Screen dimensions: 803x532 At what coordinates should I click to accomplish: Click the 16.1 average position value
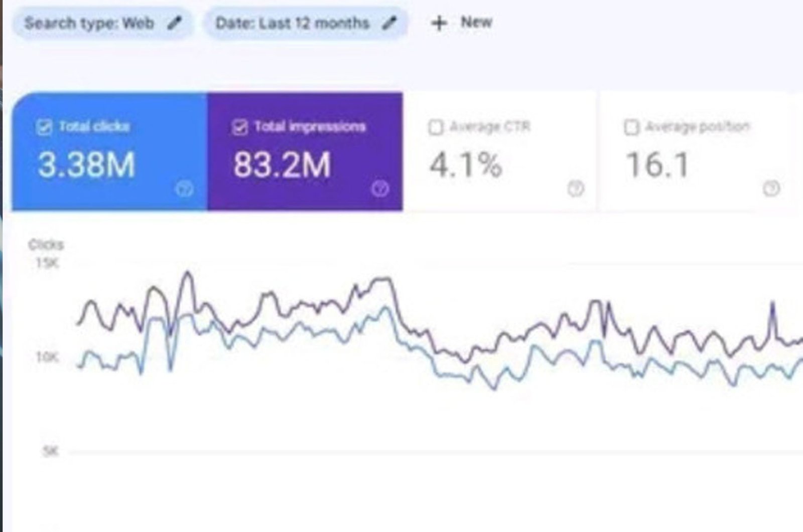657,165
